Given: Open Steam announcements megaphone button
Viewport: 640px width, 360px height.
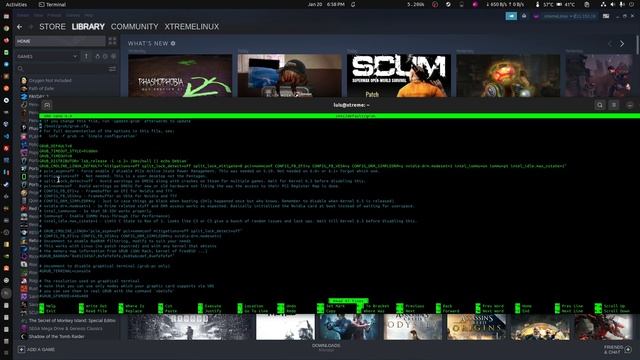Looking at the screenshot, I should (x=511, y=16).
